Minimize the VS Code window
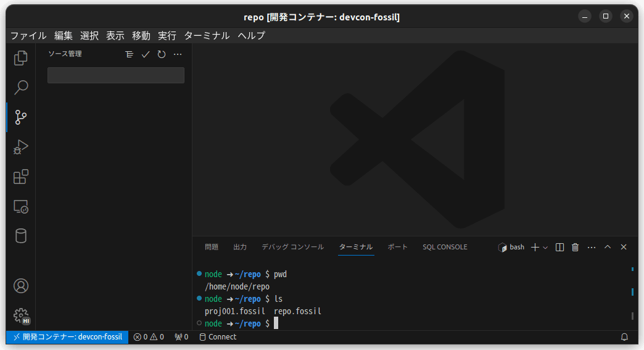This screenshot has height=350, width=644. pos(584,17)
